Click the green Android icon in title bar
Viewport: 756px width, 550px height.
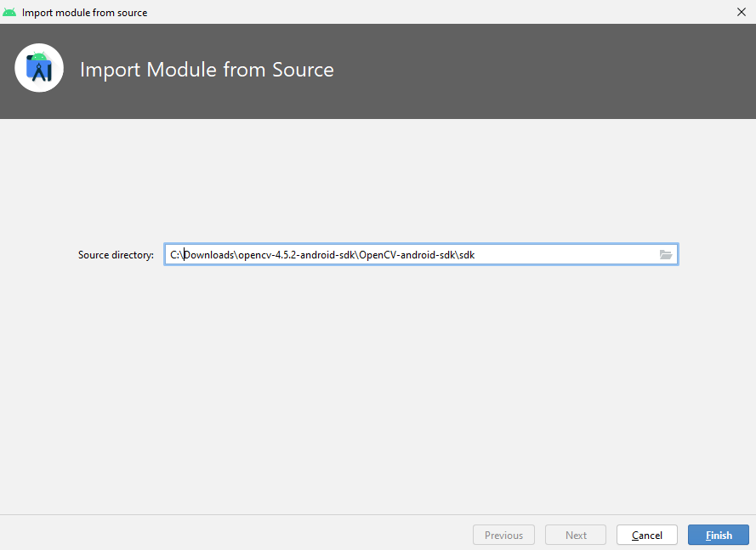[9, 12]
